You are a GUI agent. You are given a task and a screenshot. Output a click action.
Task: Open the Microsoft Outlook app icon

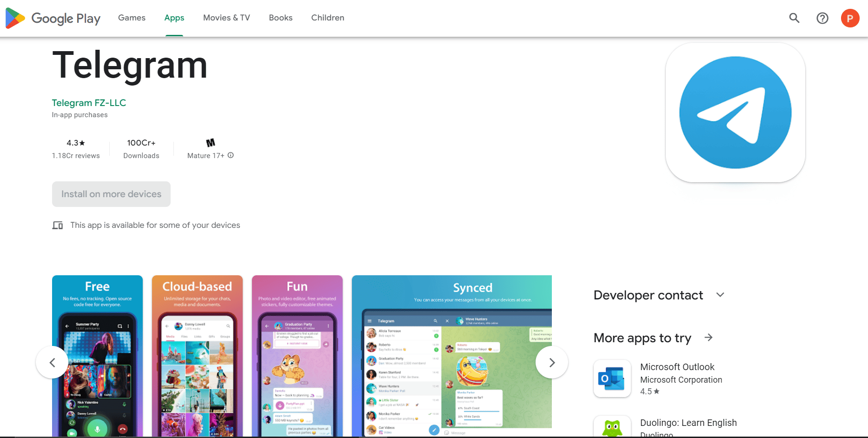(612, 378)
